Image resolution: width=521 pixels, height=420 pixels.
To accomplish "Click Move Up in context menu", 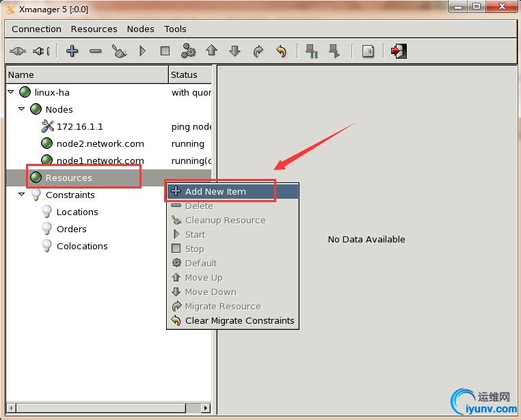I will tap(232, 278).
